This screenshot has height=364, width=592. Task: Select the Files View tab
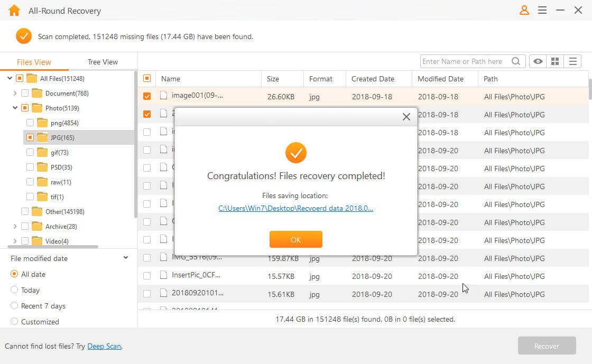pos(34,62)
